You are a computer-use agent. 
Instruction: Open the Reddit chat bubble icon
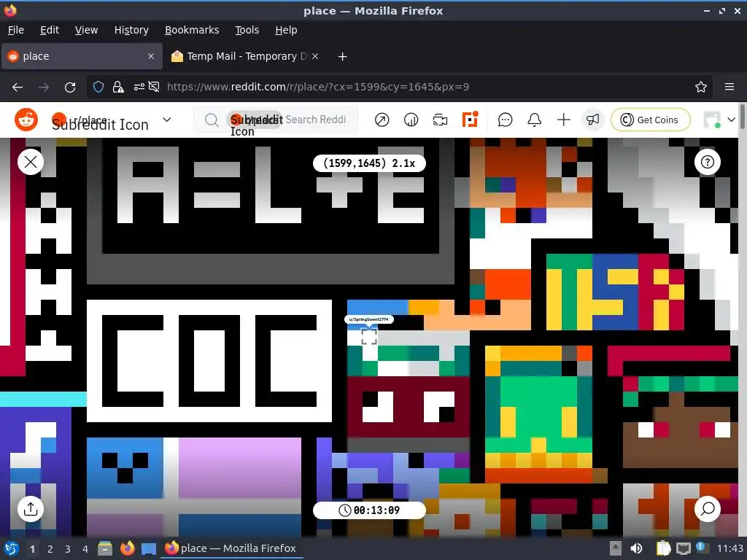pos(505,120)
